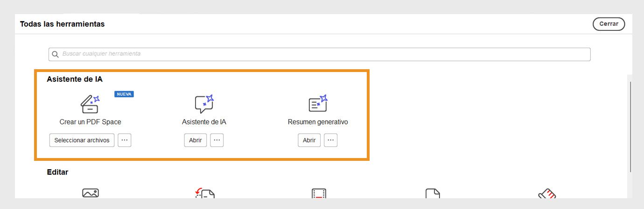Click the Asistente de IA chat icon

click(x=204, y=104)
